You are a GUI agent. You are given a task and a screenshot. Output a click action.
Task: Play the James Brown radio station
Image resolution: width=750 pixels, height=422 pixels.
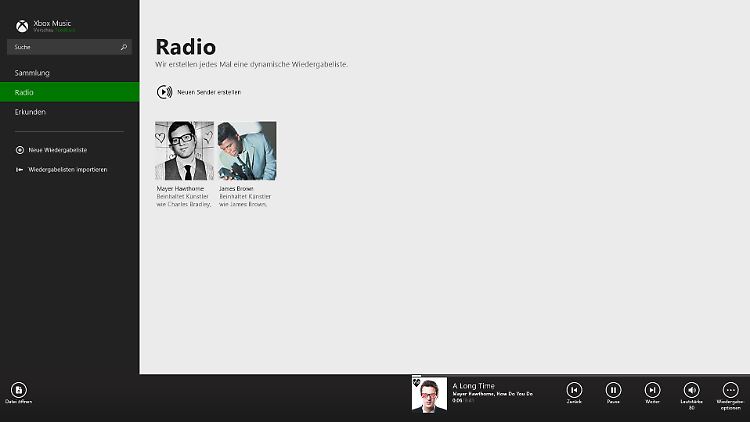pyautogui.click(x=247, y=151)
